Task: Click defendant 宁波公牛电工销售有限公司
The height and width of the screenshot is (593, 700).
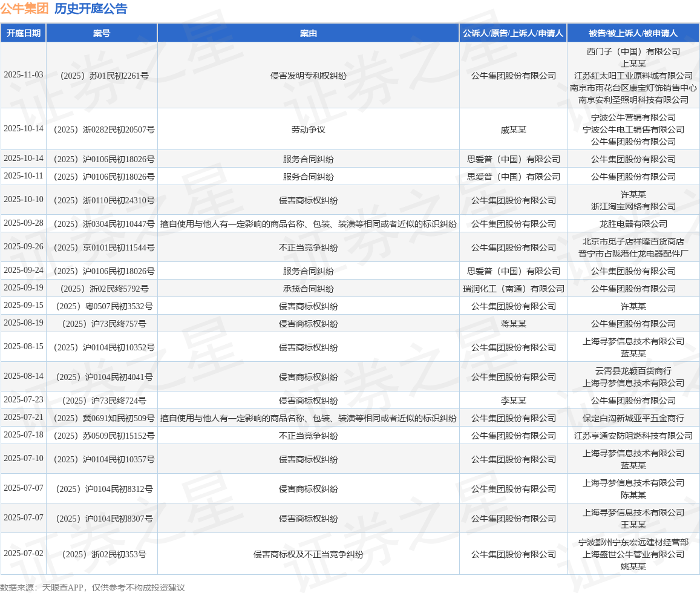Action: pyautogui.click(x=633, y=129)
